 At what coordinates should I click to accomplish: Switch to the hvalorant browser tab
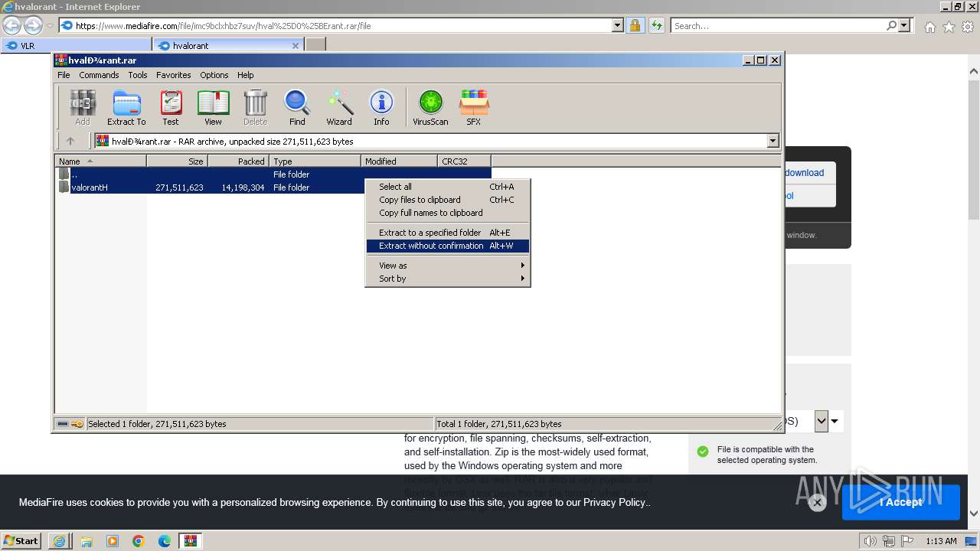[x=228, y=45]
